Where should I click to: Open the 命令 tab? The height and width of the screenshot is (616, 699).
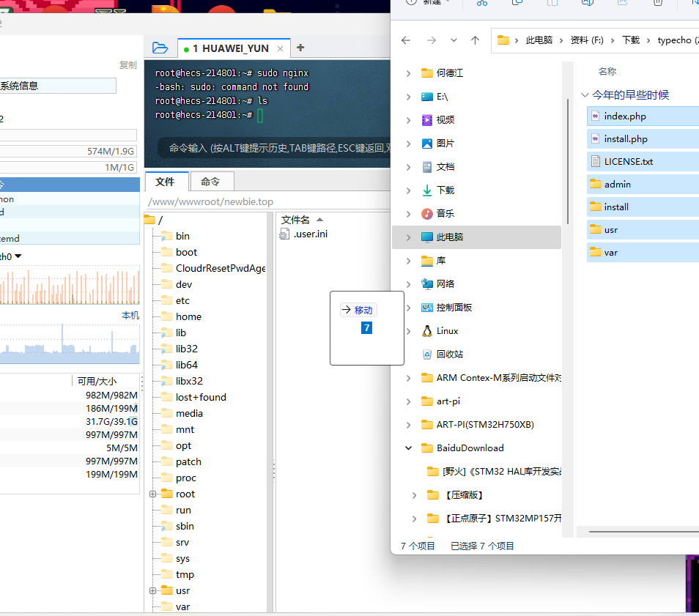[212, 182]
